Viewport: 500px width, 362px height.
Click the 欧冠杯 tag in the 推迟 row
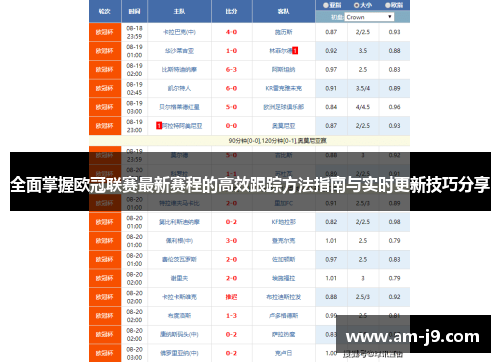point(105,297)
